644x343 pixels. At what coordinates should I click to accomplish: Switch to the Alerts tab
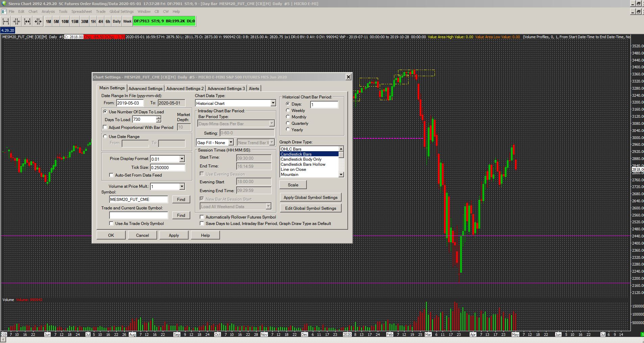click(254, 88)
